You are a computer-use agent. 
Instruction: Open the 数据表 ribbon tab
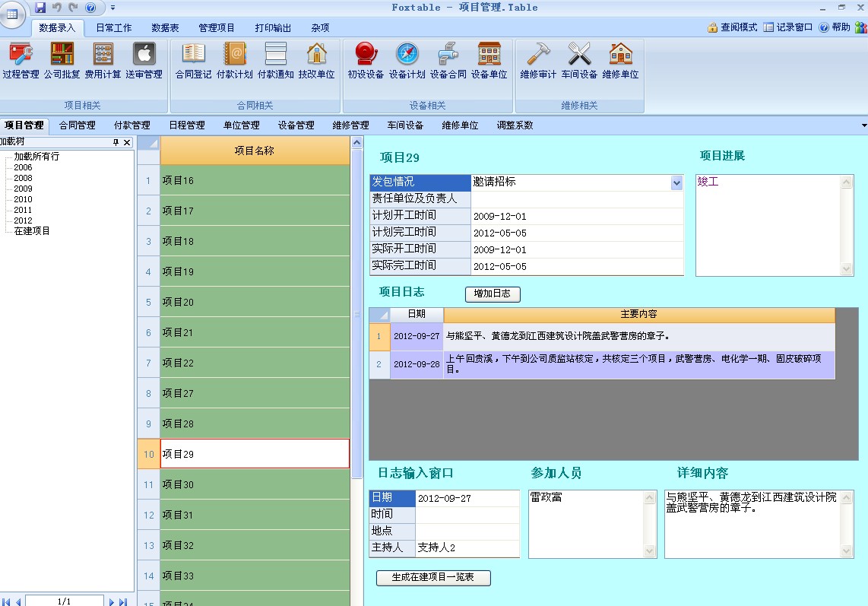[x=165, y=27]
